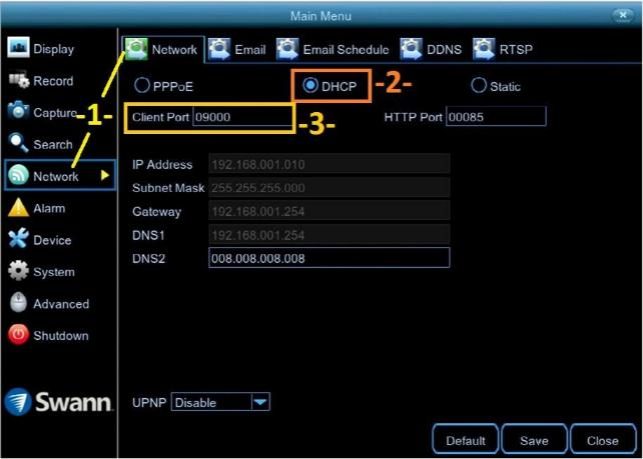This screenshot has height=459, width=643.
Task: Click the Record camera icon in sidebar
Action: click(x=18, y=81)
